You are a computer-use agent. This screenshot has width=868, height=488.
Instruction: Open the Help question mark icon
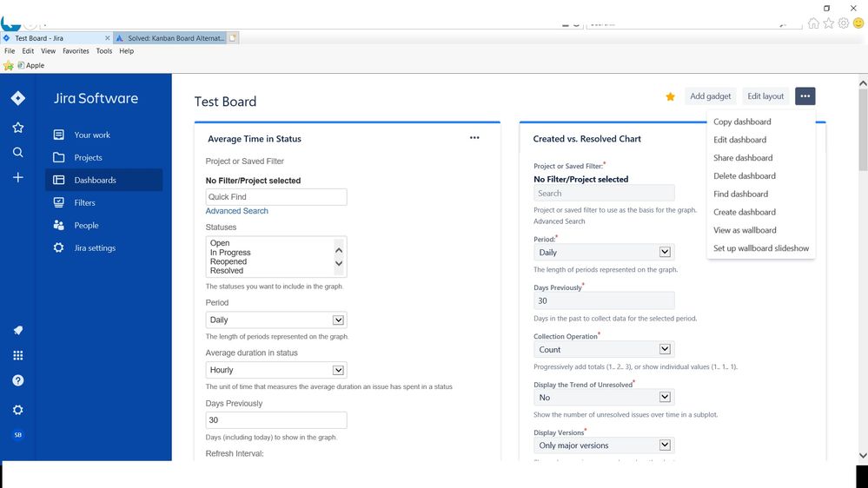17,380
